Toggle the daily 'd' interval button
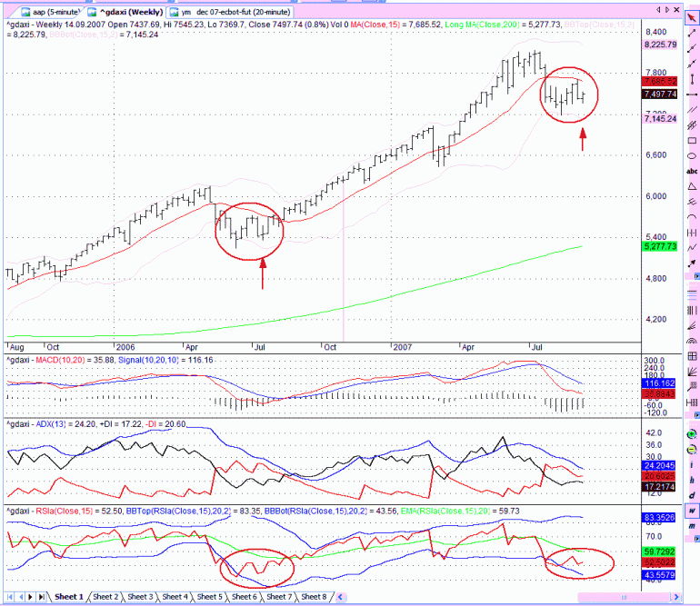 pyautogui.click(x=692, y=495)
